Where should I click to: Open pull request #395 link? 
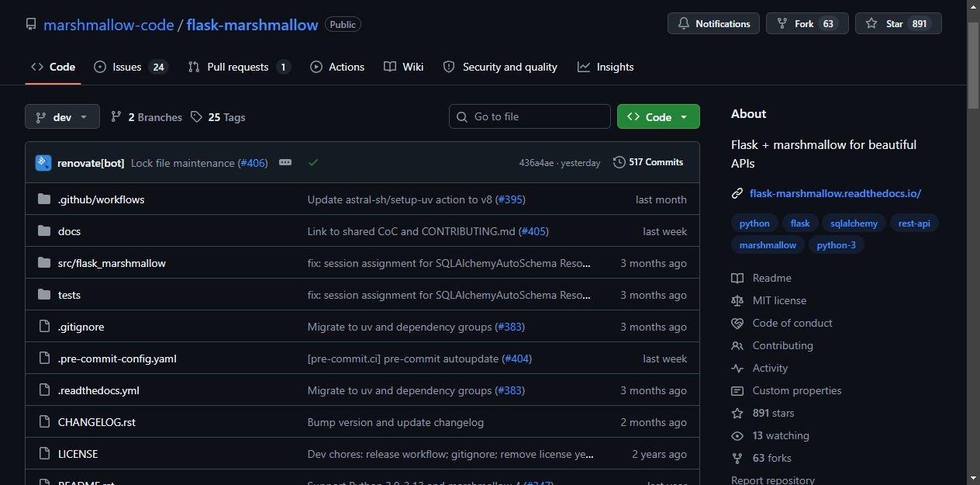[x=510, y=199]
